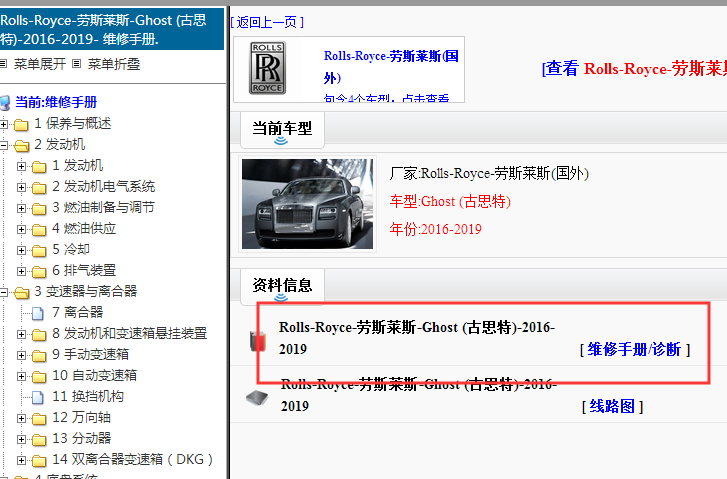
Task: Click open folder icon for 3 变速器与离合器
Action: [21, 292]
